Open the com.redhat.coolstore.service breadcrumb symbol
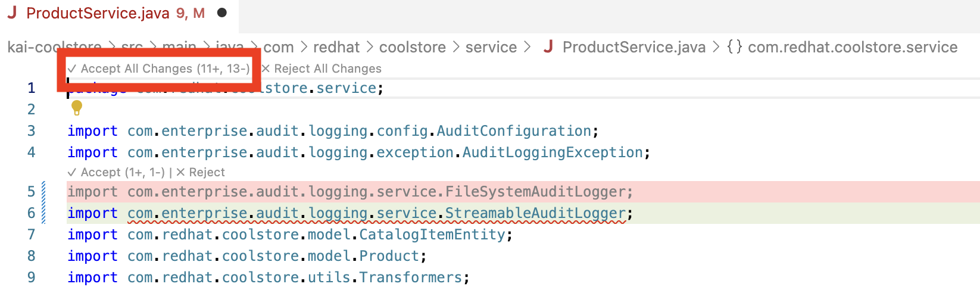The height and width of the screenshot is (293, 980). [852, 47]
